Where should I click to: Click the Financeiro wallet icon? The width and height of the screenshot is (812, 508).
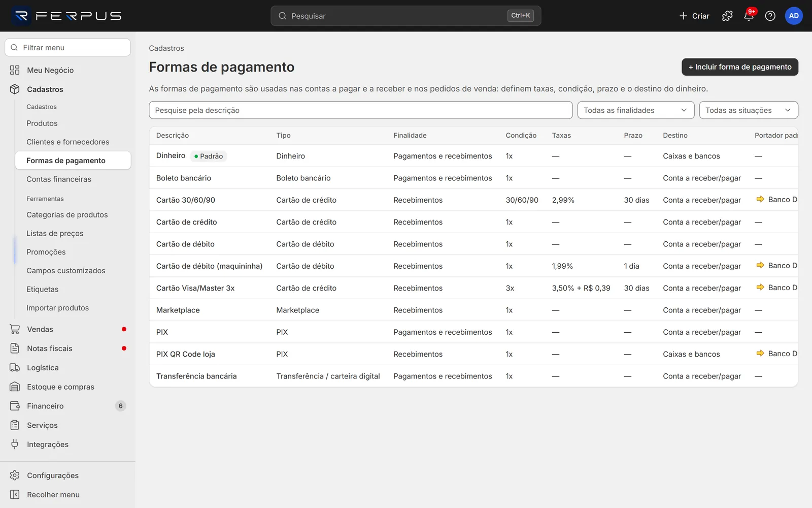(x=15, y=406)
